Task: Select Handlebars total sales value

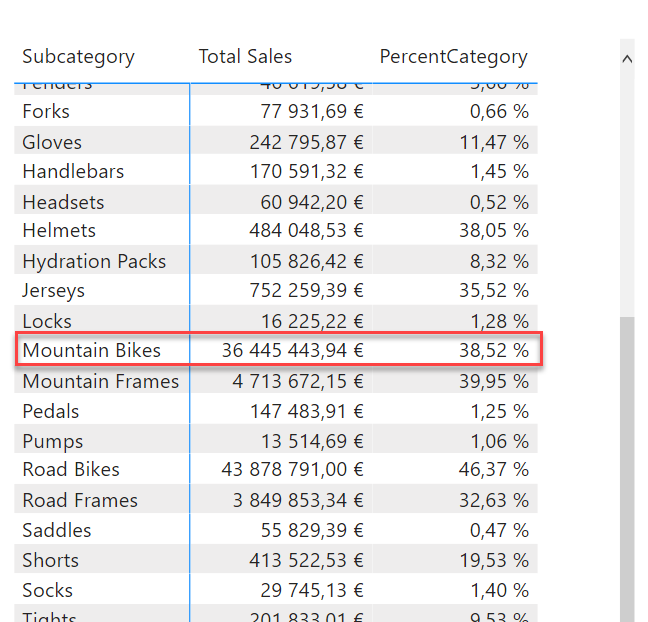Action: click(x=306, y=172)
